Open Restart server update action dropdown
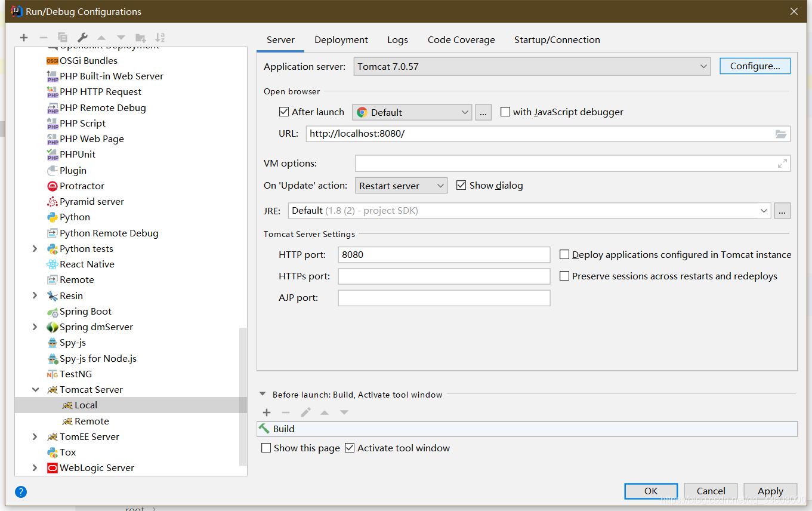This screenshot has width=812, height=511. coord(401,186)
